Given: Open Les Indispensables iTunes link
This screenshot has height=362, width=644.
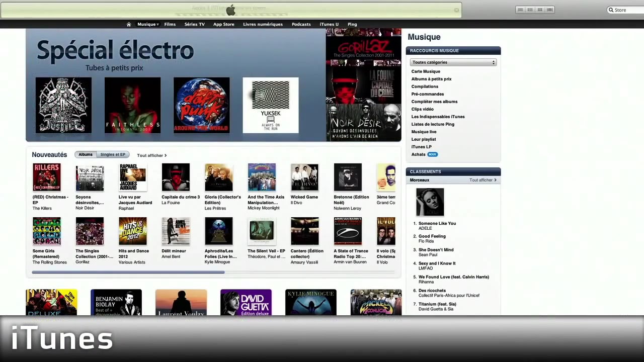Looking at the screenshot, I should pos(438,117).
